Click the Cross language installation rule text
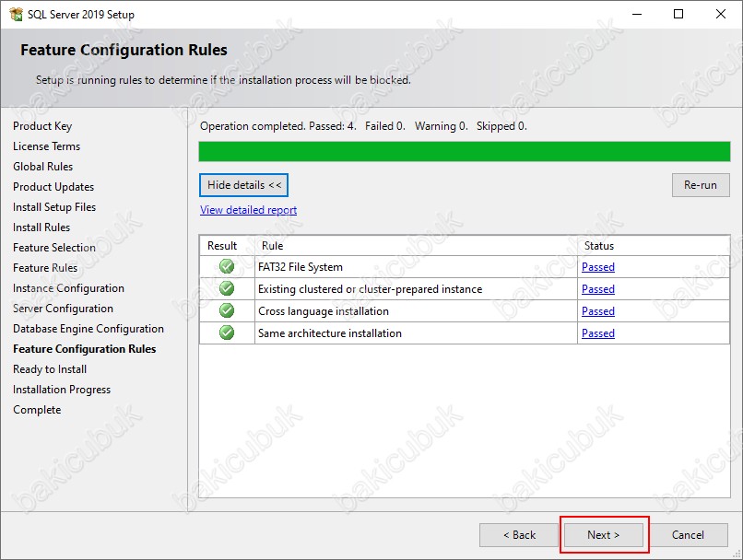This screenshot has width=743, height=560. point(324,311)
